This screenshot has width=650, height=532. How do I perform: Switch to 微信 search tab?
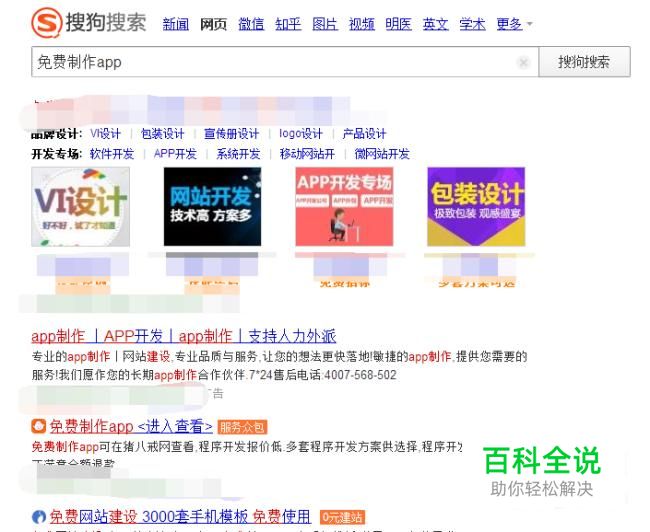[x=251, y=24]
